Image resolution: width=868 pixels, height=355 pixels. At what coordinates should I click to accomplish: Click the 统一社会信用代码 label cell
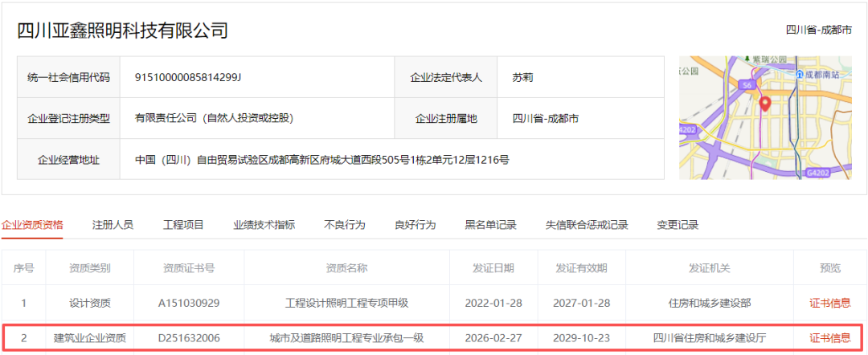click(x=68, y=77)
